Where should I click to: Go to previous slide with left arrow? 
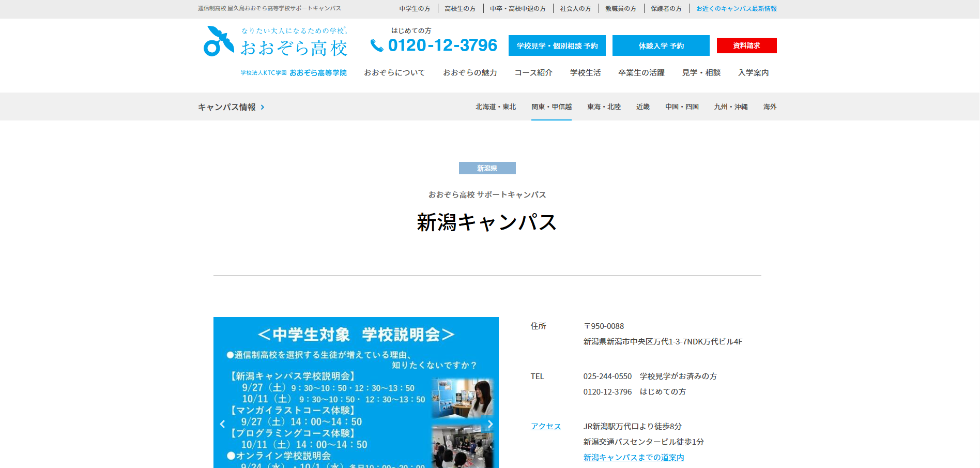click(x=223, y=424)
